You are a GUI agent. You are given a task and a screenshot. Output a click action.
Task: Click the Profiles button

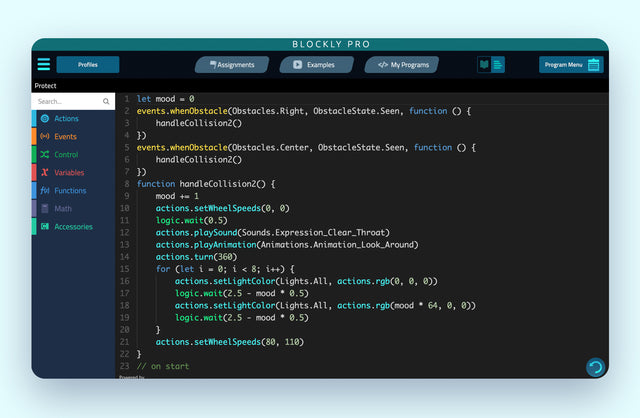[x=88, y=65]
